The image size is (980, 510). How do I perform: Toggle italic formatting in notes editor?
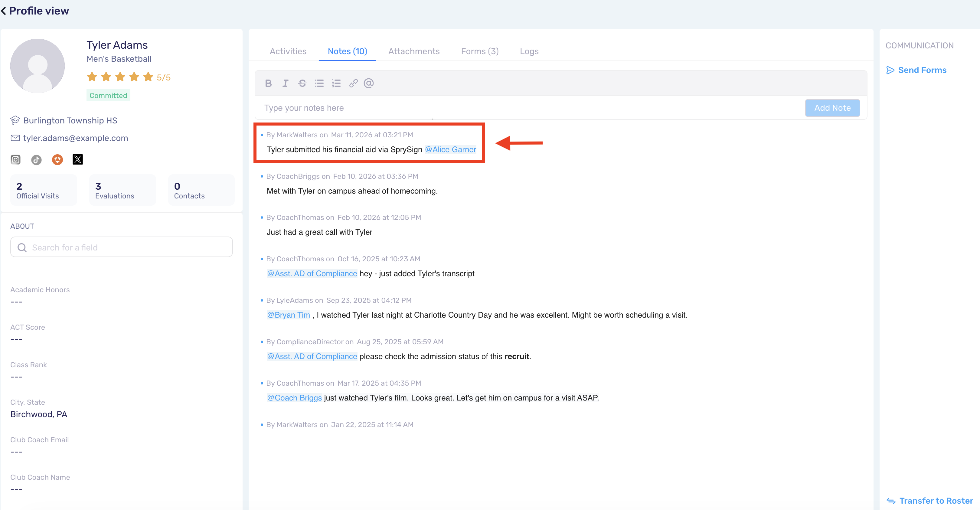click(x=285, y=83)
